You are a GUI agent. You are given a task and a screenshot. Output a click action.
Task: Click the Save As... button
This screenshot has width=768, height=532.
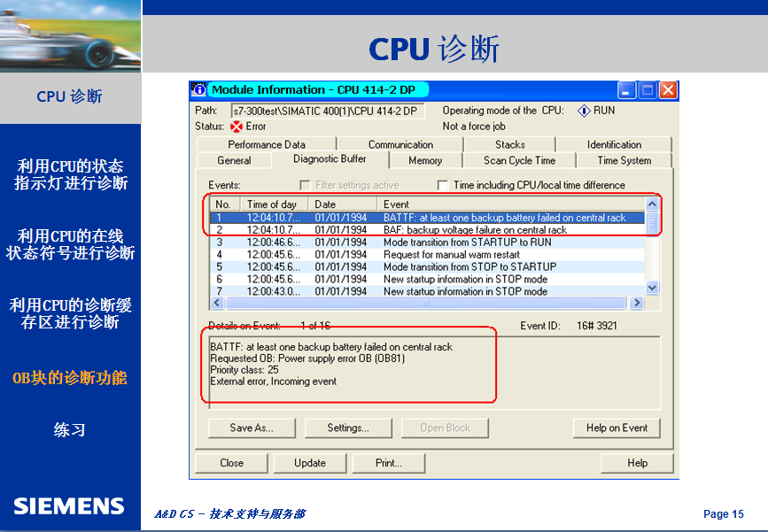(x=252, y=428)
